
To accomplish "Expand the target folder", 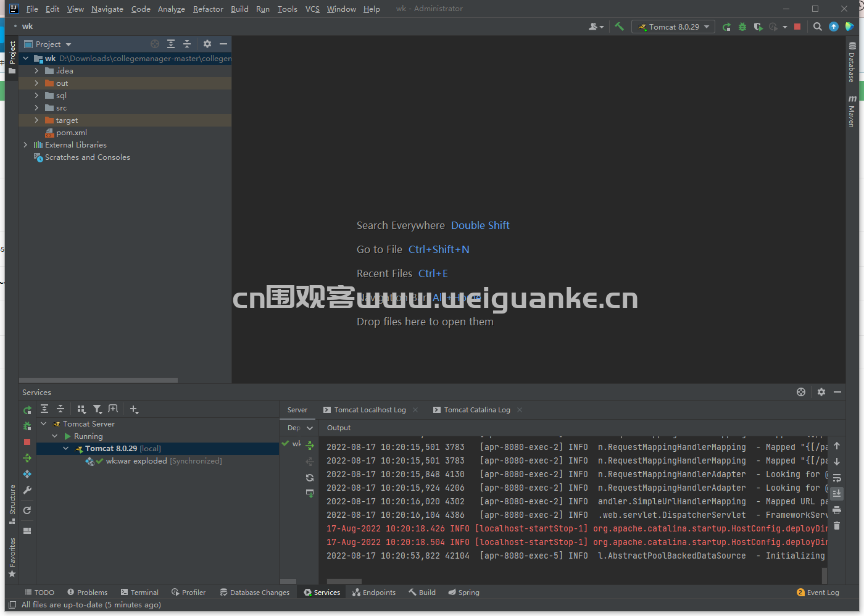I will (36, 120).
